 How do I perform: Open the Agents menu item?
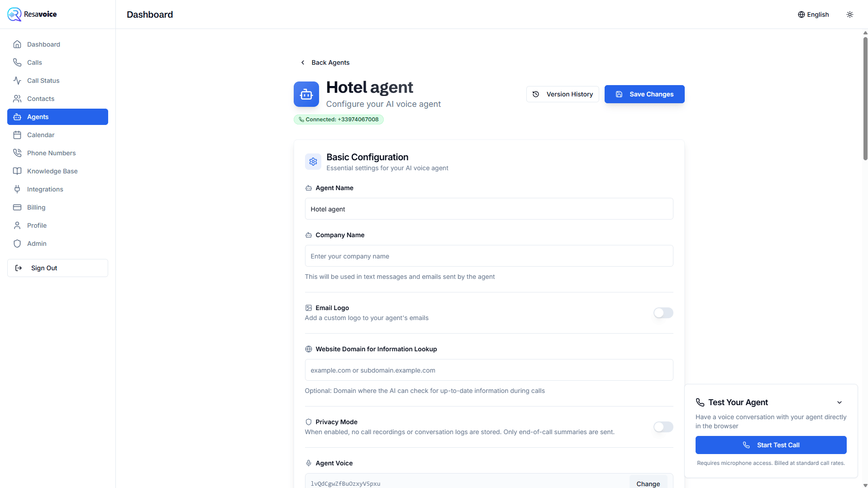tap(57, 117)
